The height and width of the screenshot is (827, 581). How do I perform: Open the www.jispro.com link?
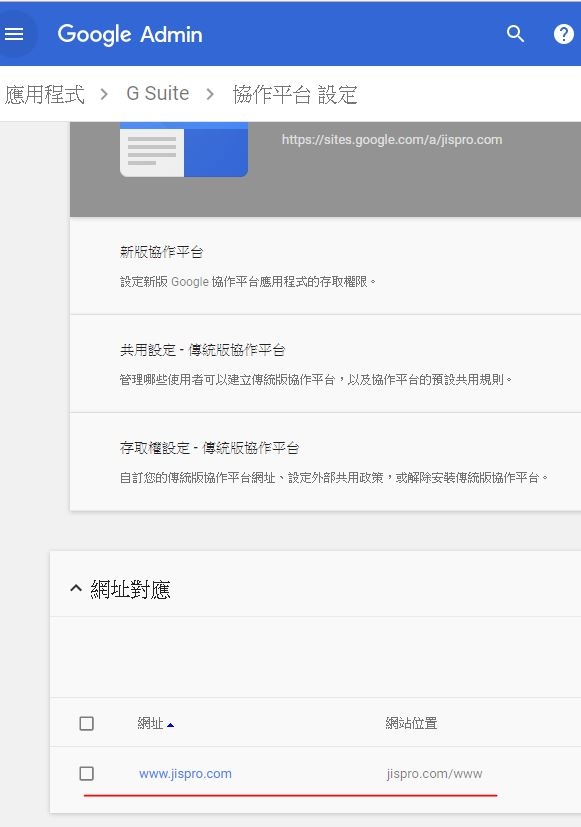[185, 774]
